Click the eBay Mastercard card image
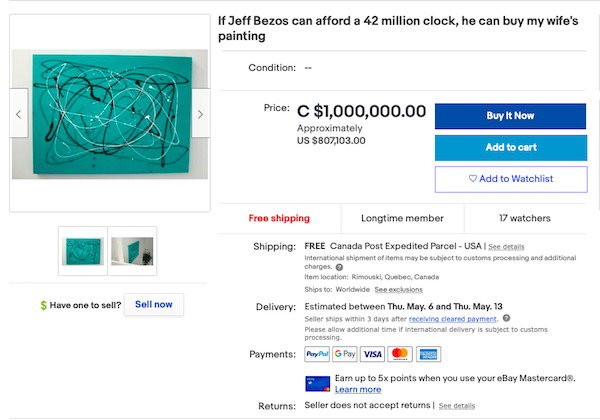Screen dimensions: 600x420 316,383
